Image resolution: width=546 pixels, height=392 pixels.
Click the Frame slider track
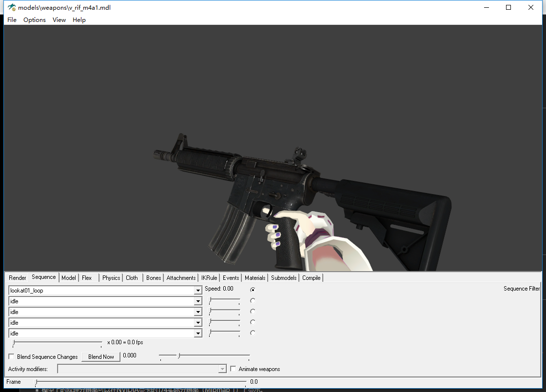[141, 383]
